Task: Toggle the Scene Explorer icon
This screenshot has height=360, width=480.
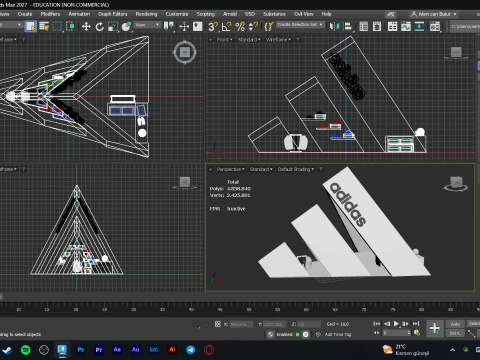Action: click(364, 26)
